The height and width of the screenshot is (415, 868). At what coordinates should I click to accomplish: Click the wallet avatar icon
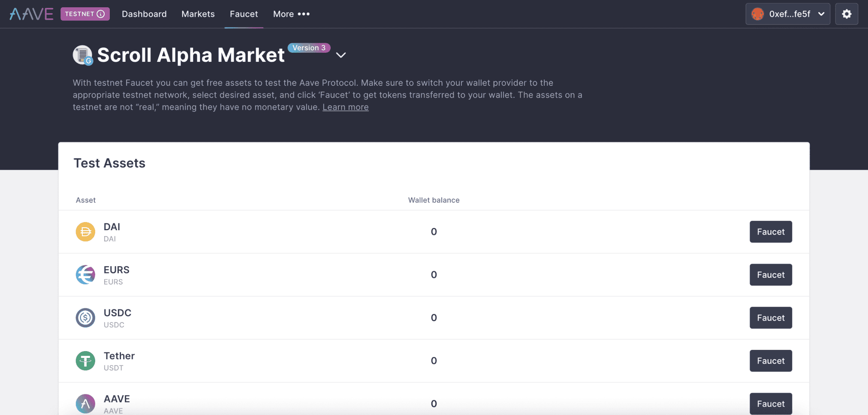(758, 14)
